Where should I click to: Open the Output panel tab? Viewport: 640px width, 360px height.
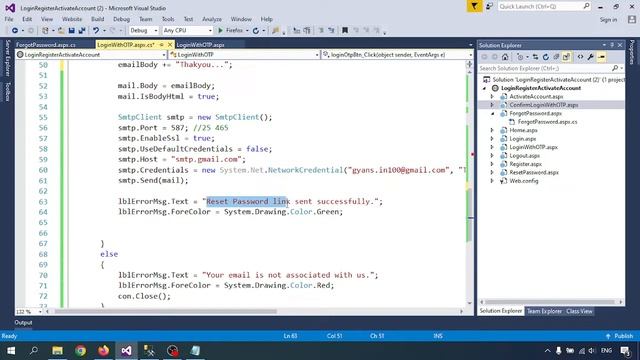pos(23,322)
